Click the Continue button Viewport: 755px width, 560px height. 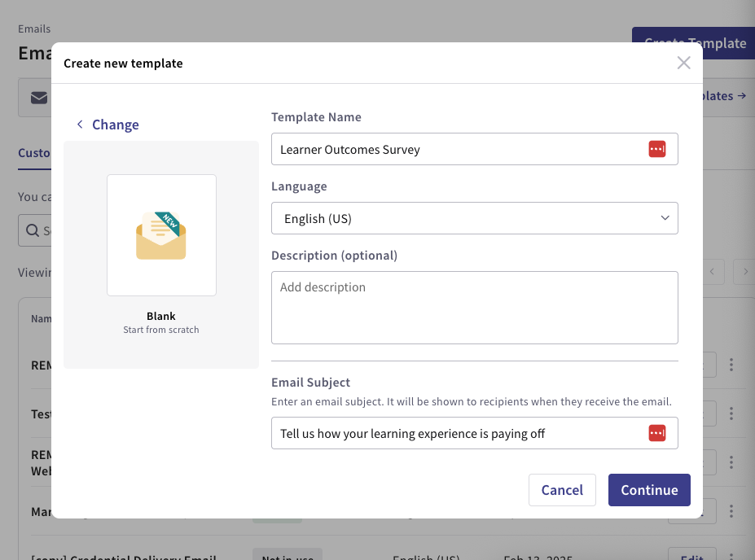pos(649,490)
